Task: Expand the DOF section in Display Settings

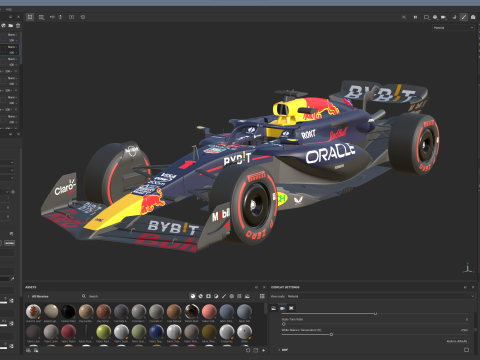Action: click(279, 350)
